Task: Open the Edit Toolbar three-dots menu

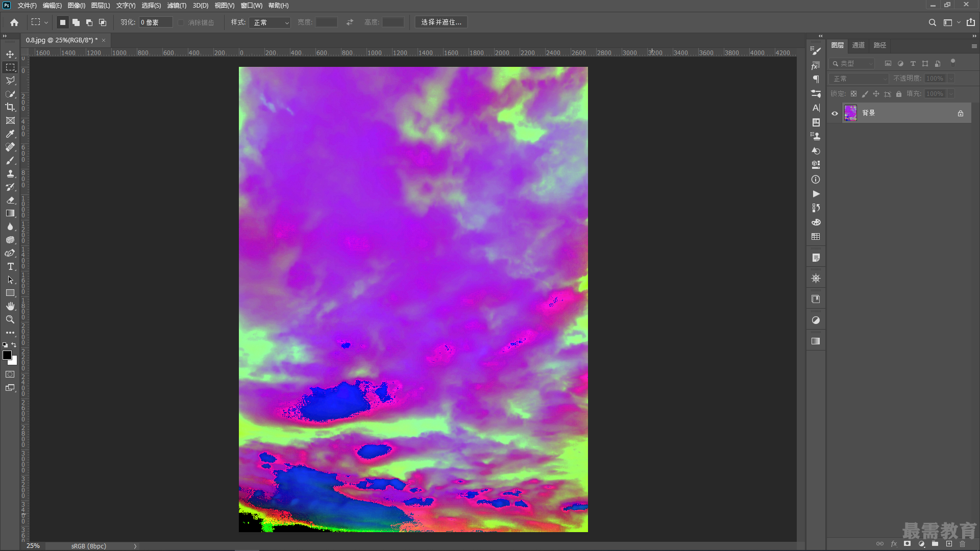Action: (x=10, y=333)
